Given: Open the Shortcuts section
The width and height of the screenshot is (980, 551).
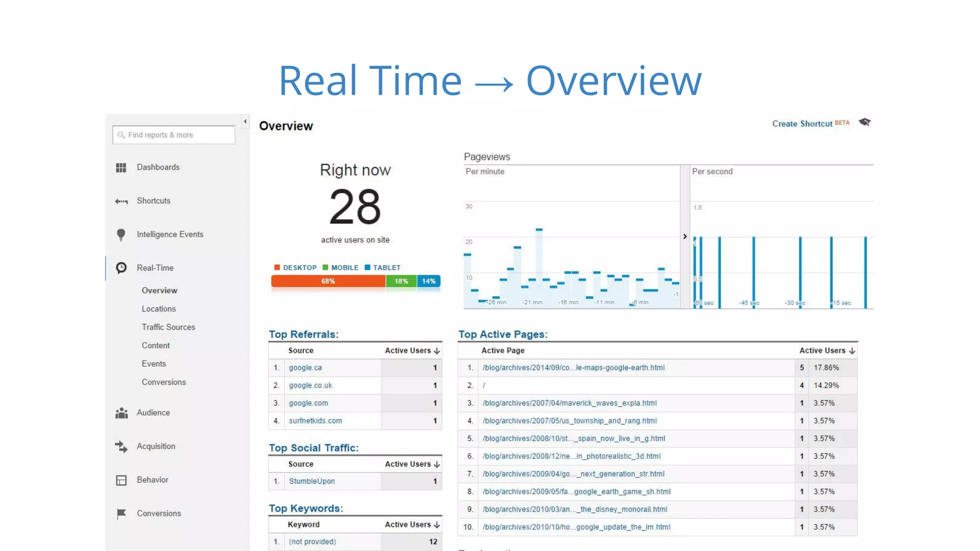Looking at the screenshot, I should click(154, 201).
